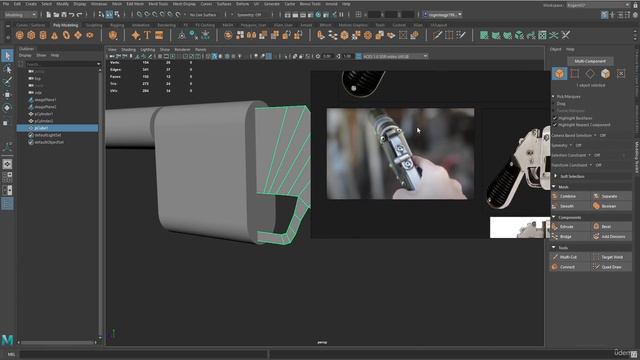640x360 pixels.
Task: Open the Symmetry dropdown in Modeling Toolkit
Action: [x=571, y=145]
